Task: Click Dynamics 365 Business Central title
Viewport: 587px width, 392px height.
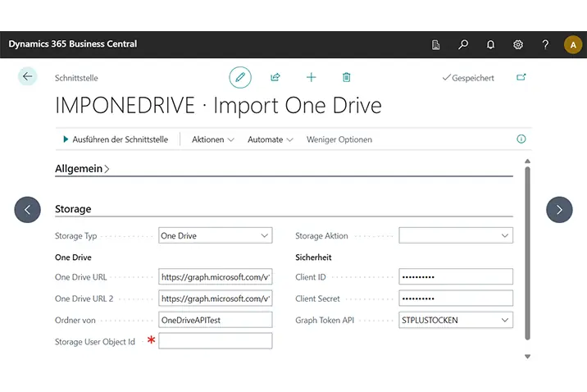Action: coord(73,43)
